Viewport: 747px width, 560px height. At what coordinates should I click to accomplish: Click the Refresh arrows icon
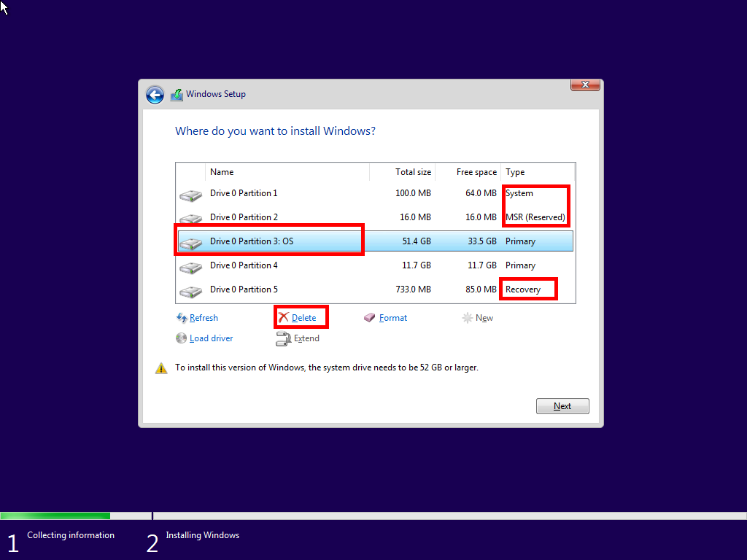pyautogui.click(x=182, y=318)
